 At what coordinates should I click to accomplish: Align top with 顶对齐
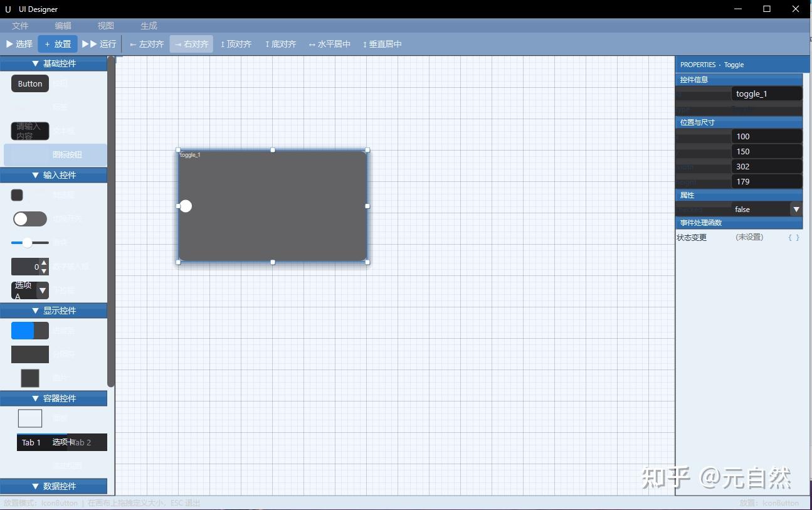(236, 44)
